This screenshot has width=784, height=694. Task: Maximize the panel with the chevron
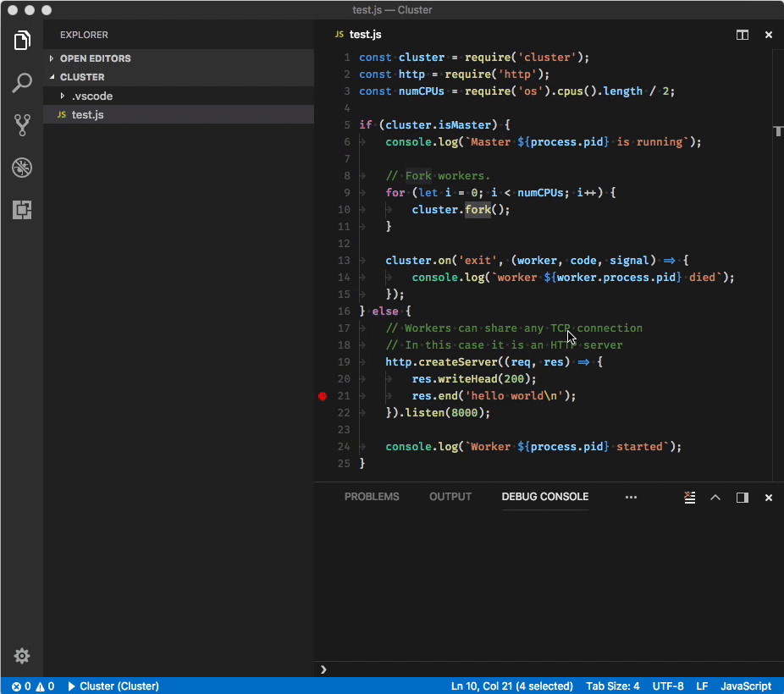click(715, 498)
